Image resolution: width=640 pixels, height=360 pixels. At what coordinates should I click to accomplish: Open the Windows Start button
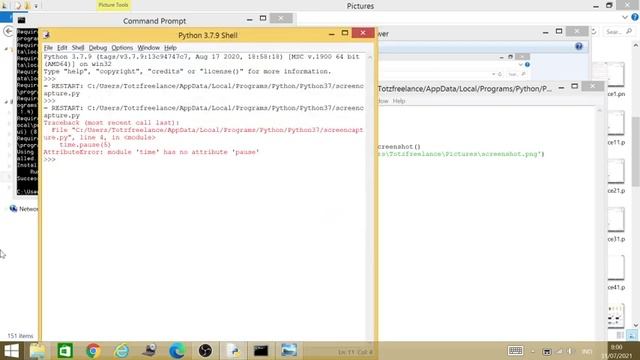click(11, 351)
